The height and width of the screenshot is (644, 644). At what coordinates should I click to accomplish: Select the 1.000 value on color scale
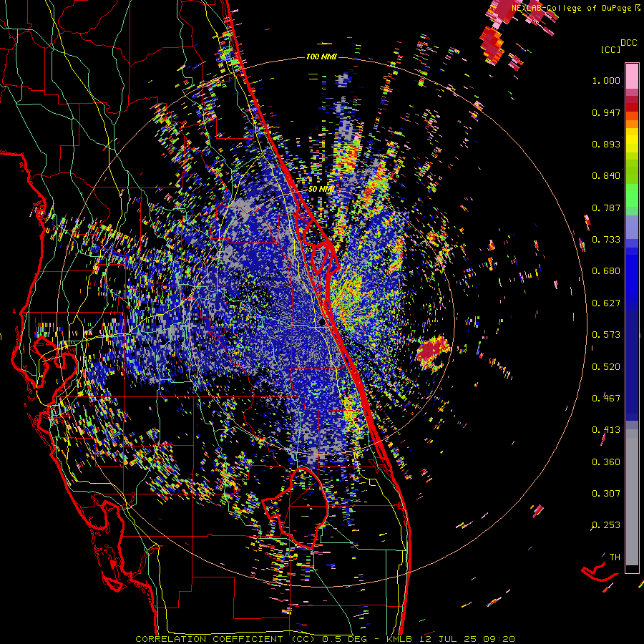(x=606, y=80)
